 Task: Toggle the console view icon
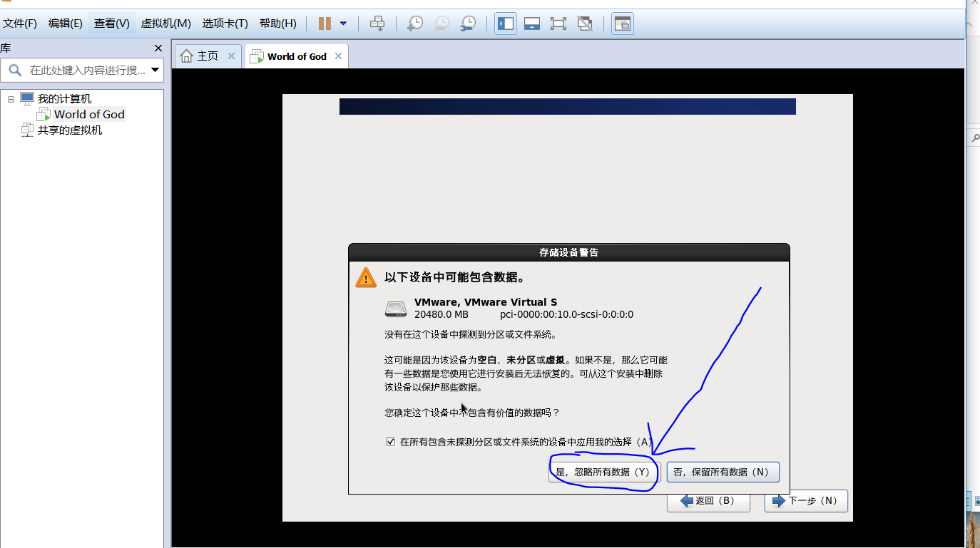tap(623, 24)
